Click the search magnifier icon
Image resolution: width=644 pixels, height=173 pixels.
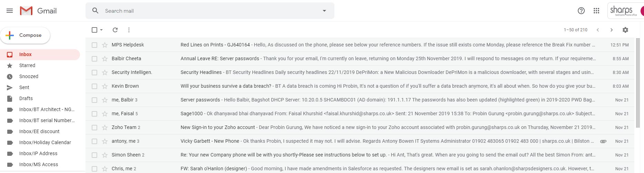tap(95, 11)
